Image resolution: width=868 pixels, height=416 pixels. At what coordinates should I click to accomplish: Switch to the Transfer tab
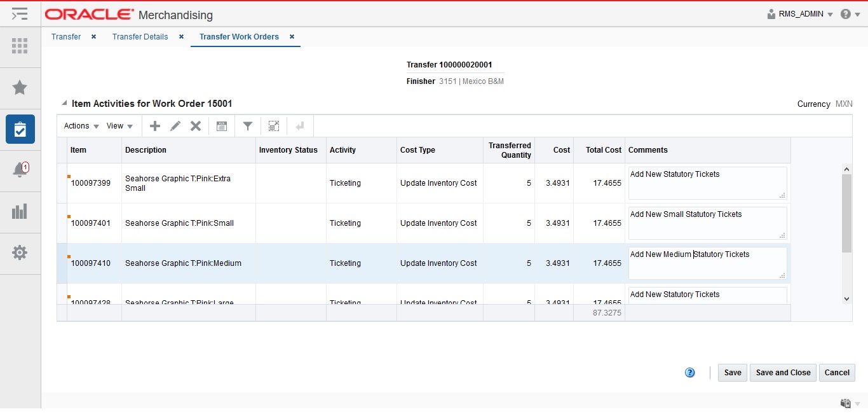point(65,36)
